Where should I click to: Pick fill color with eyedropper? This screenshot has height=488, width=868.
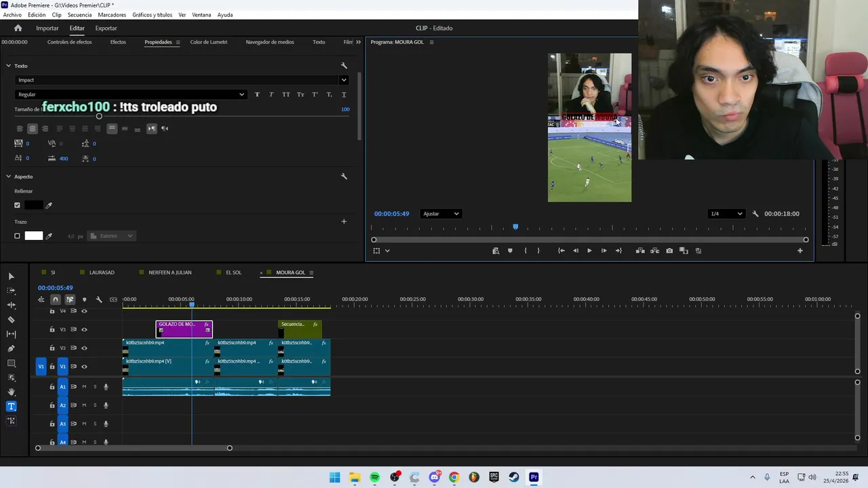49,205
